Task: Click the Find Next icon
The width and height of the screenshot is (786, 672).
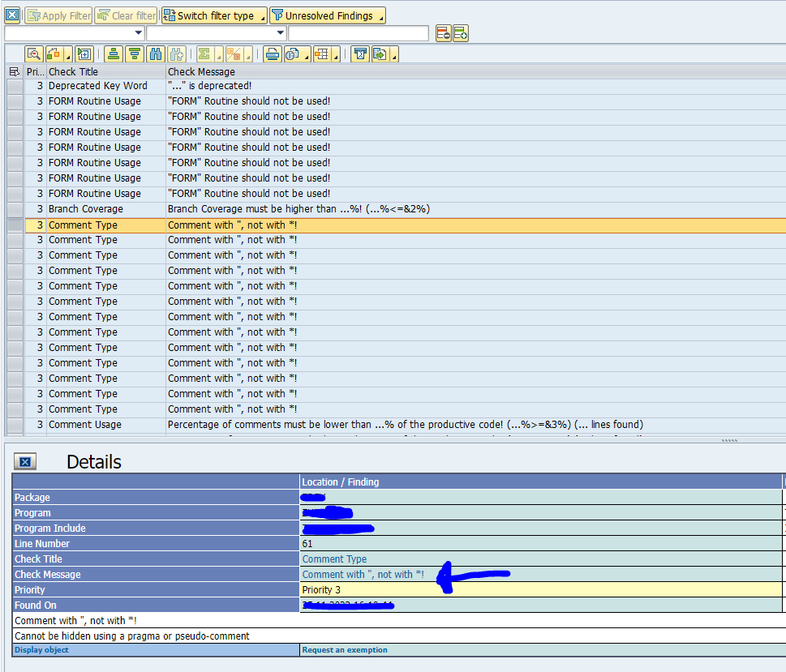Action: [176, 54]
